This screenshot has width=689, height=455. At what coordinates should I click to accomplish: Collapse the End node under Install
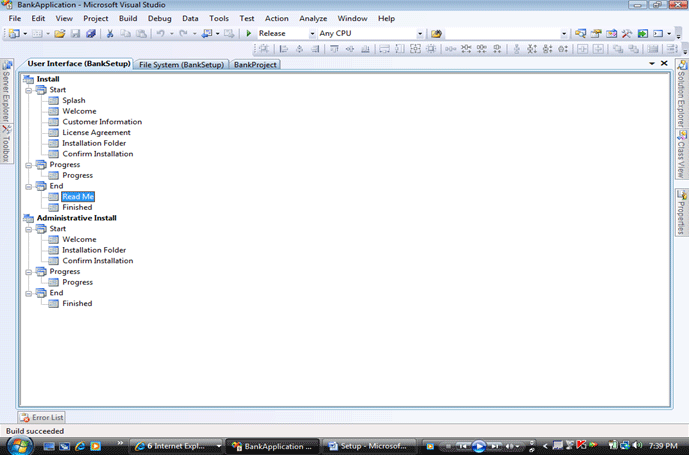pyautogui.click(x=29, y=186)
